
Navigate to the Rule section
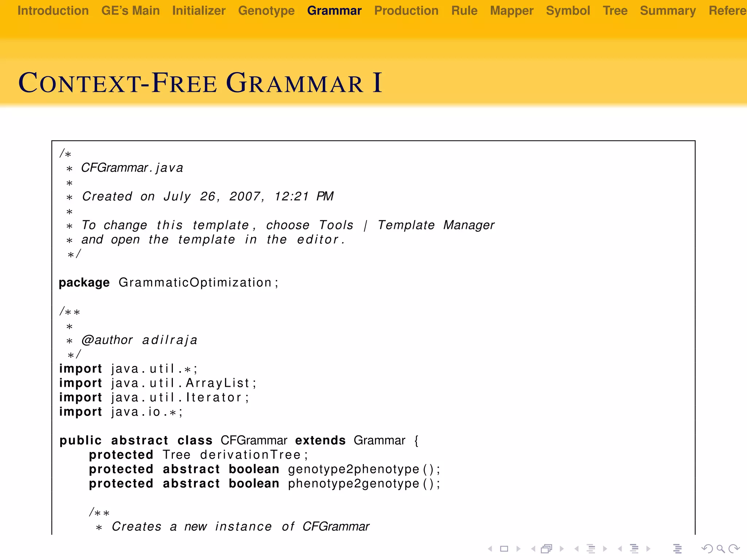[x=464, y=11]
